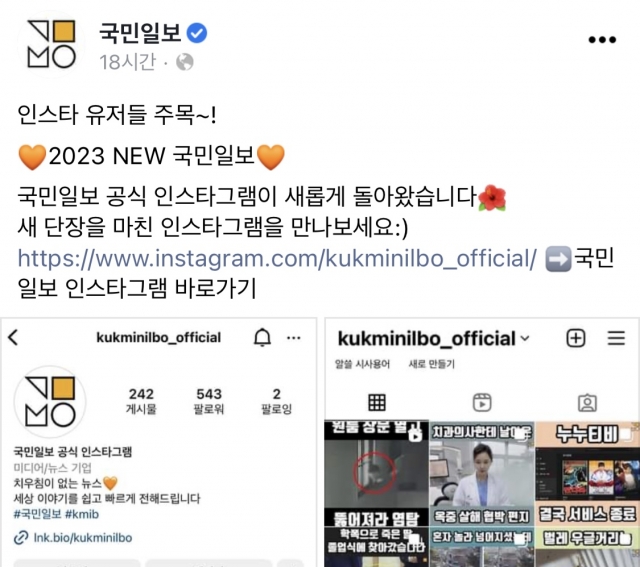
Task: Click the #국민일보 hashtag
Action: click(x=37, y=514)
